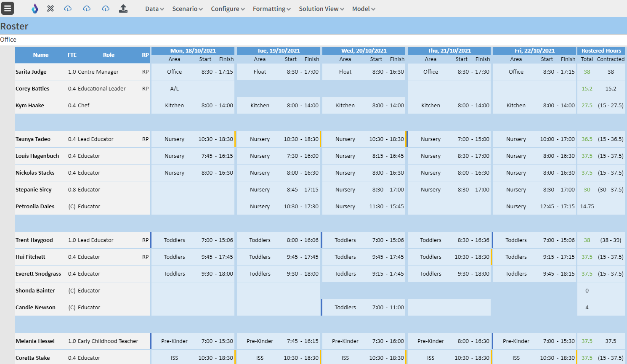The width and height of the screenshot is (627, 364).
Task: Click the upload/publish icon in the toolbar
Action: pos(123,8)
